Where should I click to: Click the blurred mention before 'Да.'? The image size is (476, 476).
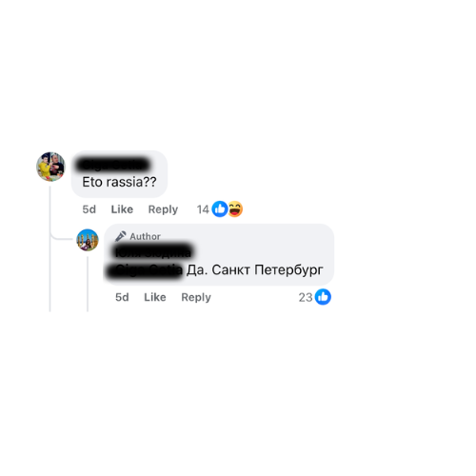[x=145, y=270]
